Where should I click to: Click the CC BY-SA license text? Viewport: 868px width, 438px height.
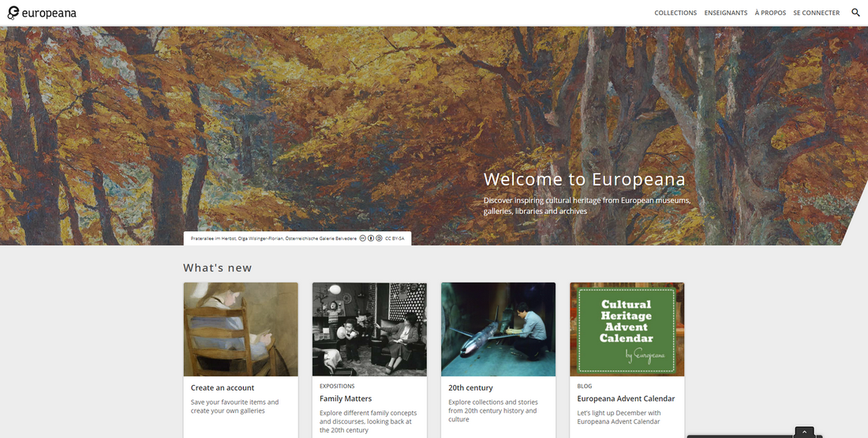395,238
